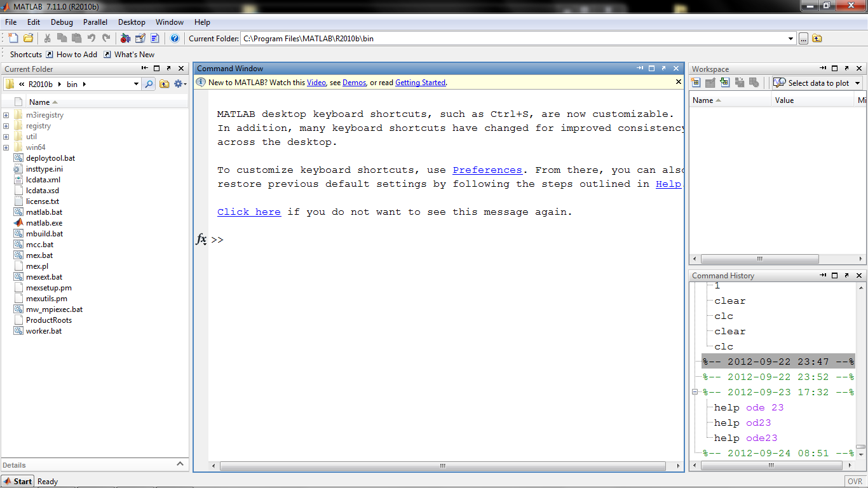The image size is (868, 488).
Task: Undo icon in main toolbar
Action: [x=92, y=38]
